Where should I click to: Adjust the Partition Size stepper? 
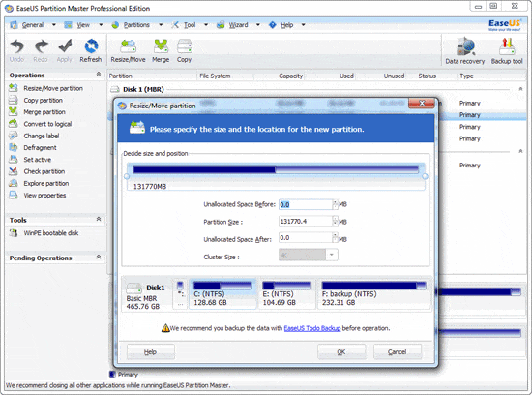coord(336,221)
